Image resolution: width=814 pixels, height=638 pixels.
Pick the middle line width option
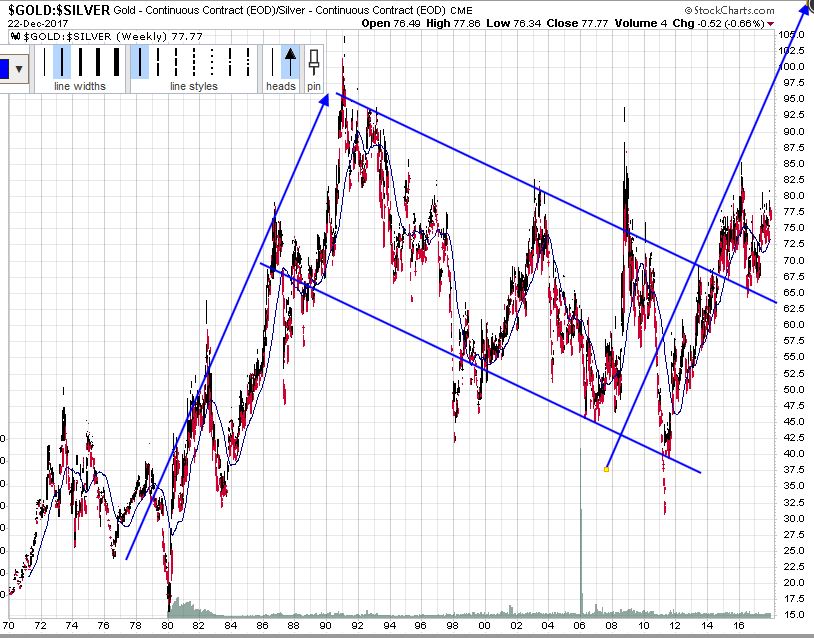[x=81, y=62]
